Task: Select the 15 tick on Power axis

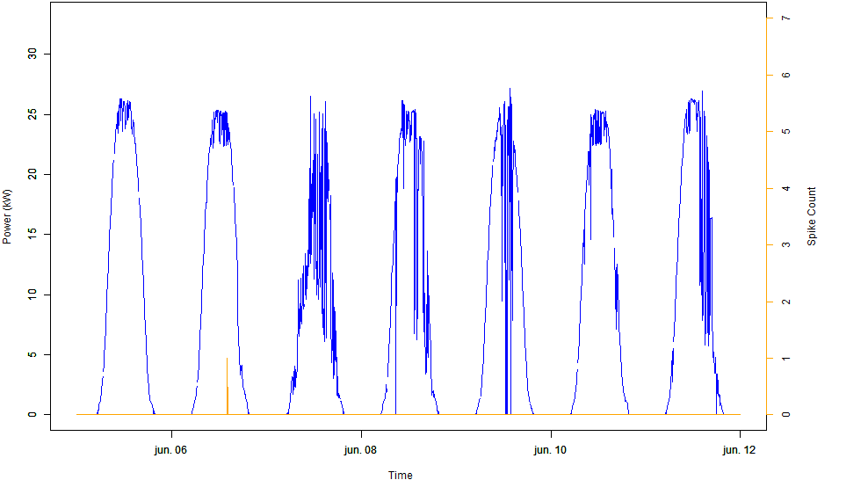Action: (34, 235)
